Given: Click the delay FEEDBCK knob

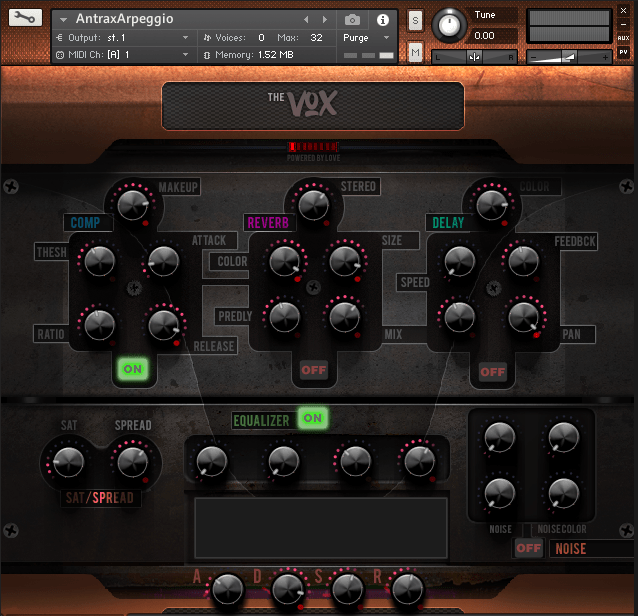Looking at the screenshot, I should [524, 261].
